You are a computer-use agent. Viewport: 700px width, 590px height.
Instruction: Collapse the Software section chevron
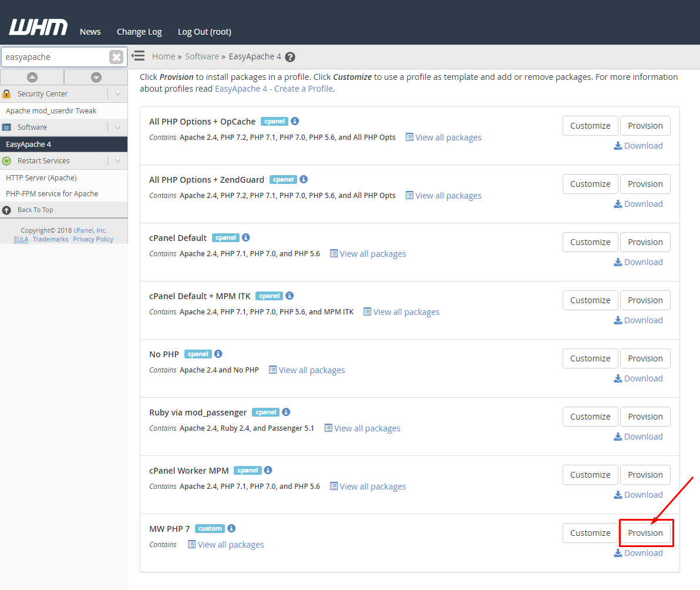118,128
